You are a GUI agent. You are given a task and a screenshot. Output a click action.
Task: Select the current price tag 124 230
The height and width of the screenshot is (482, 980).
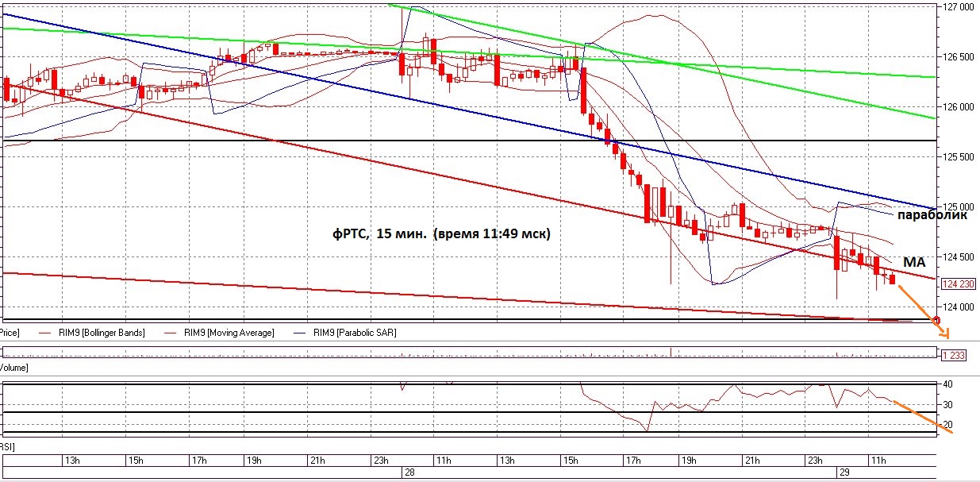tap(958, 283)
